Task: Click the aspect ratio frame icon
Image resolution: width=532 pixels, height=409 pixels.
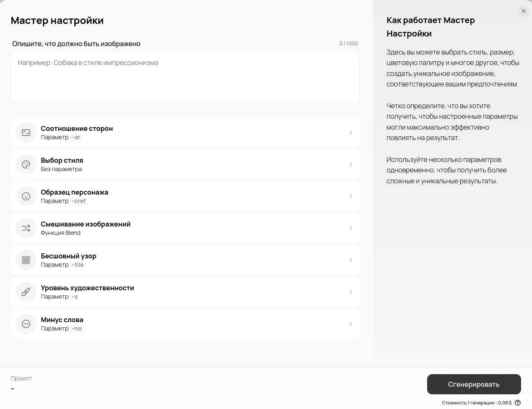Action: pos(26,133)
